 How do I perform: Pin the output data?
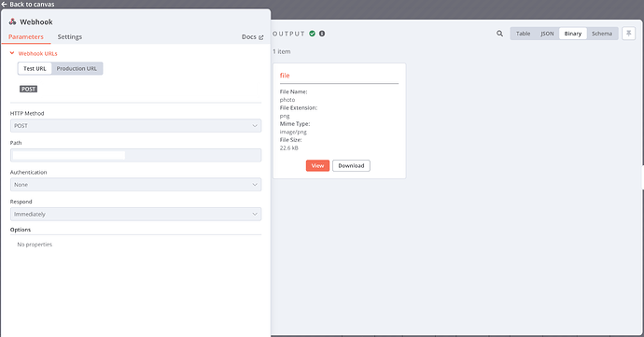(x=628, y=34)
